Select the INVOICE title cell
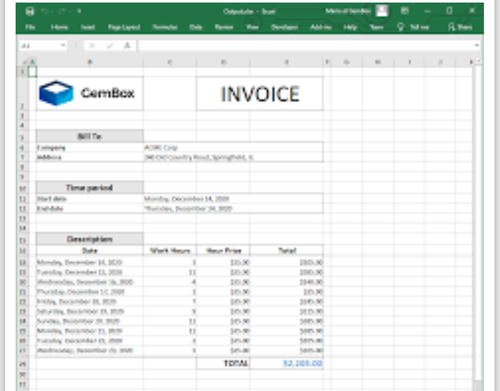500x391 pixels. tap(260, 94)
